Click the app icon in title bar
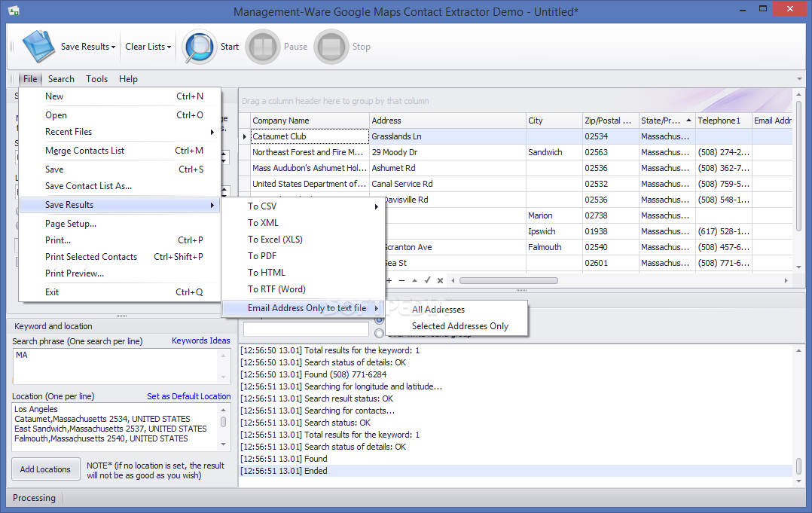The image size is (812, 513). 14,11
